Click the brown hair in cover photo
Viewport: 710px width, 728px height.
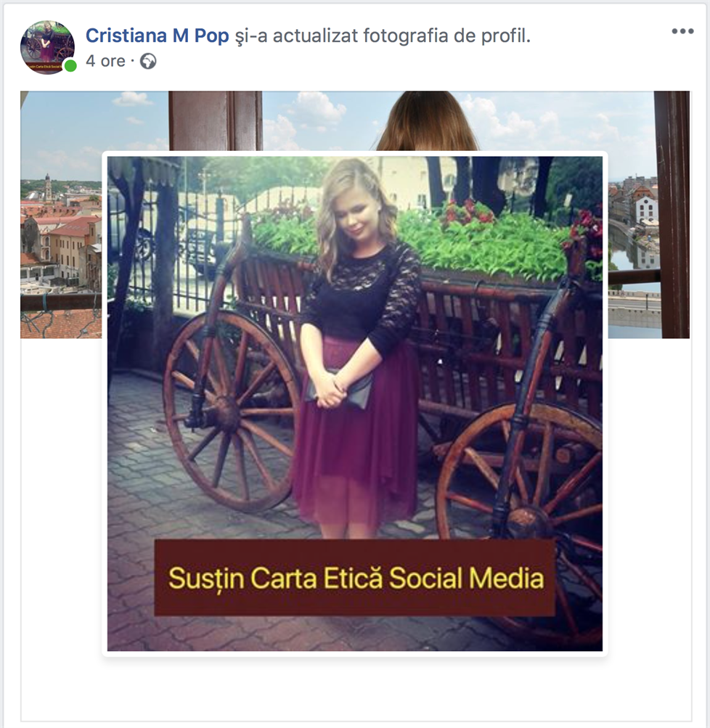pos(427,122)
